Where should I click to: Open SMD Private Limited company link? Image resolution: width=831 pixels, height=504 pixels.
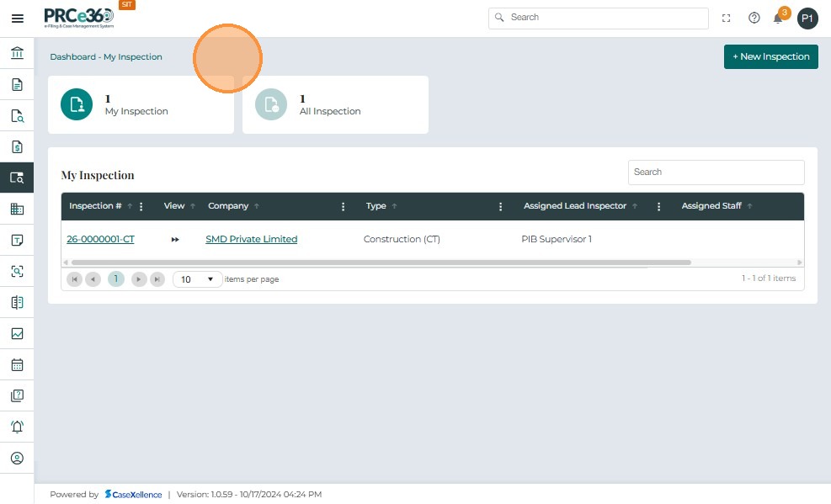coord(251,239)
